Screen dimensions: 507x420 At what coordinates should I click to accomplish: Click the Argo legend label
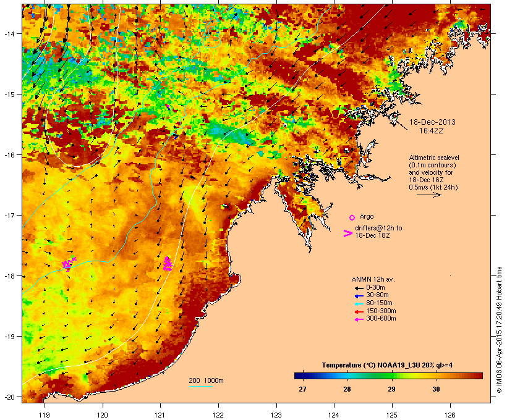(x=367, y=216)
